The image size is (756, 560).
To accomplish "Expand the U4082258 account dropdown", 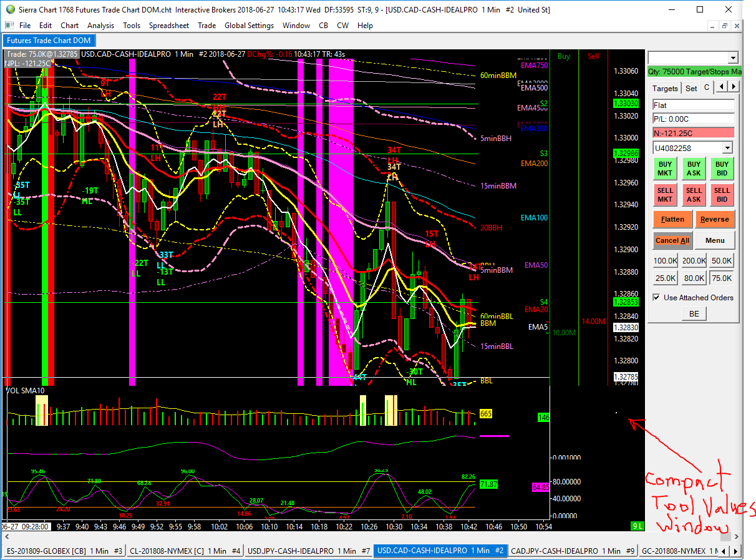I will tap(727, 148).
